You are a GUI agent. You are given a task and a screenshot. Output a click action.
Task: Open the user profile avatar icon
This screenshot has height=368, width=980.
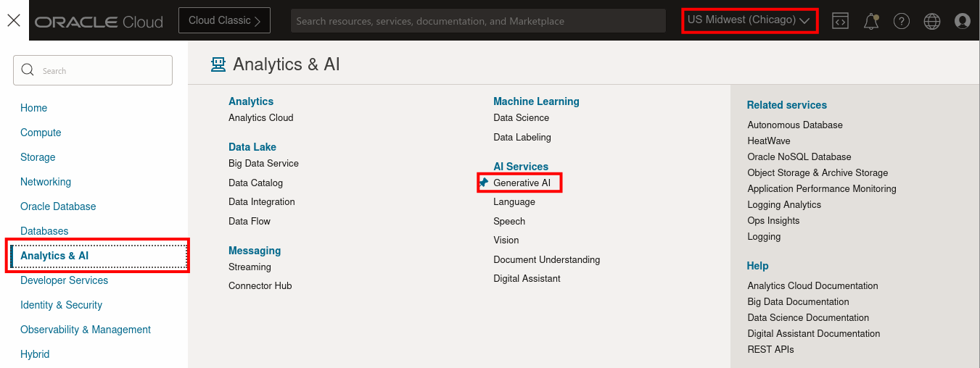(x=963, y=21)
